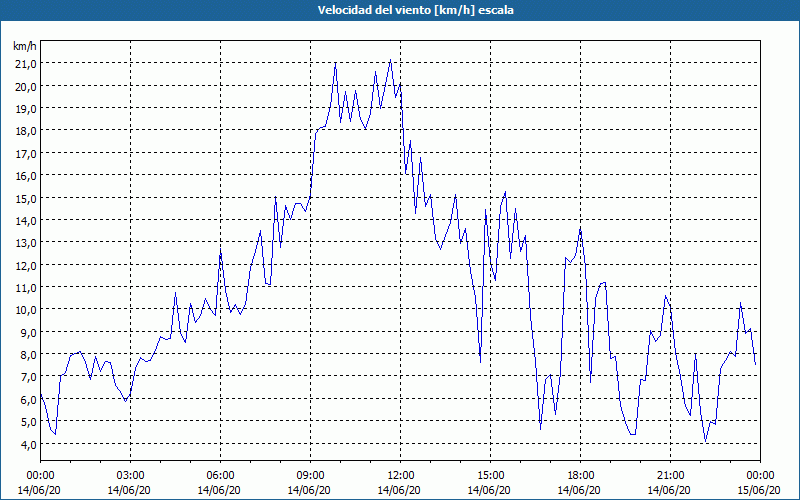800x500 pixels.
Task: Click the 15/06/20 date label
Action: tap(758, 490)
